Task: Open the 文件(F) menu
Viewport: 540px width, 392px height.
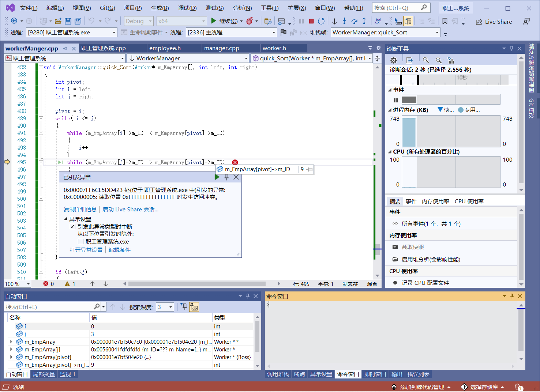Action: coord(29,8)
